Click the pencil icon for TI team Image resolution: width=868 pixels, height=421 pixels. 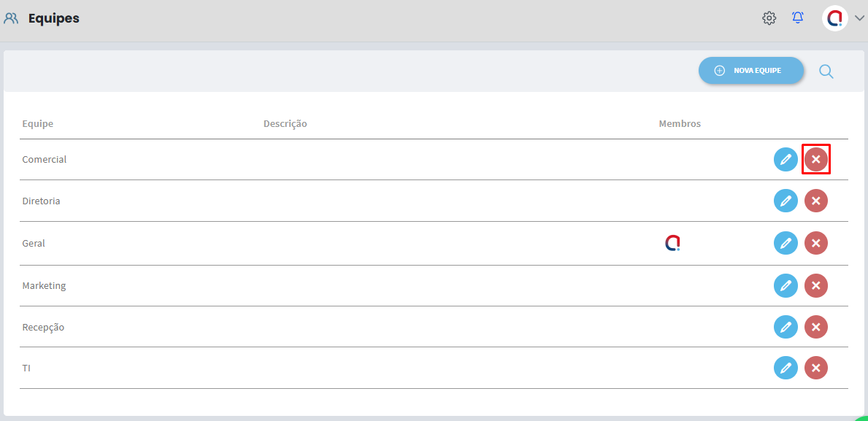point(786,368)
